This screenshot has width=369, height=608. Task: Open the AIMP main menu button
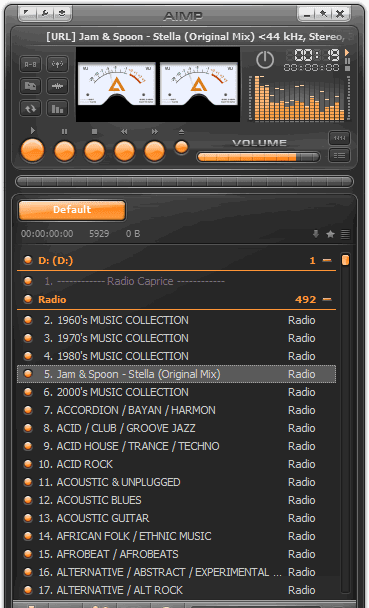(27, 14)
